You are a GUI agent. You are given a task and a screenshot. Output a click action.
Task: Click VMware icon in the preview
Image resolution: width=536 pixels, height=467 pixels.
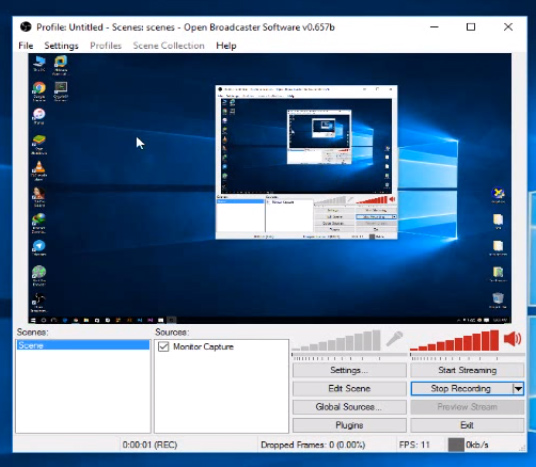pos(61,62)
